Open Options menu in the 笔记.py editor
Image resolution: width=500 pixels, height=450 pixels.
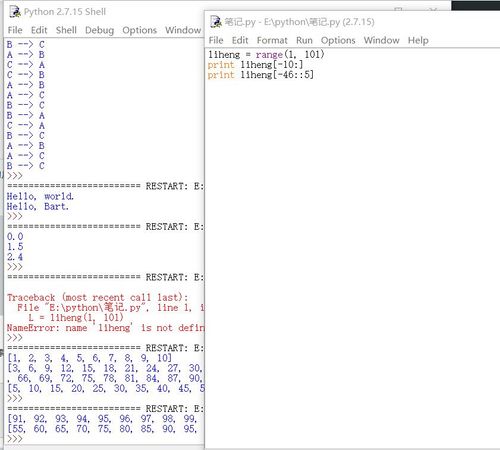338,40
